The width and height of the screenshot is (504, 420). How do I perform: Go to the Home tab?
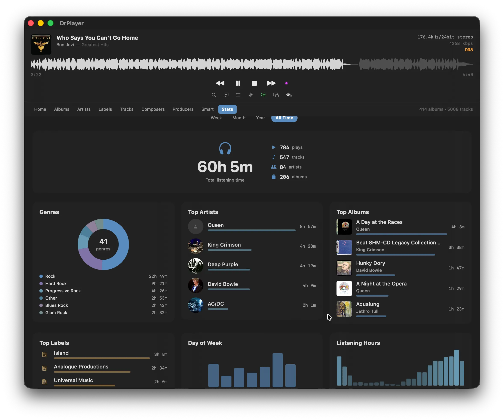coord(40,109)
